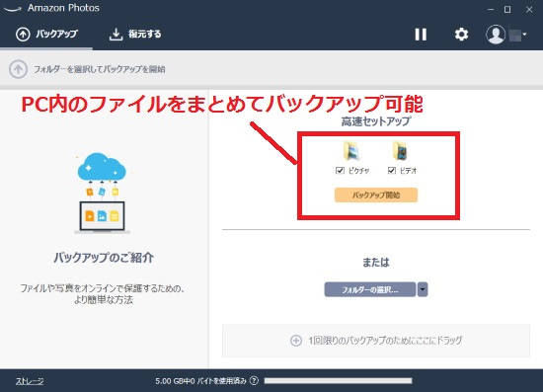The image size is (543, 392).
Task: Open the ストレージ link
Action: click(30, 381)
